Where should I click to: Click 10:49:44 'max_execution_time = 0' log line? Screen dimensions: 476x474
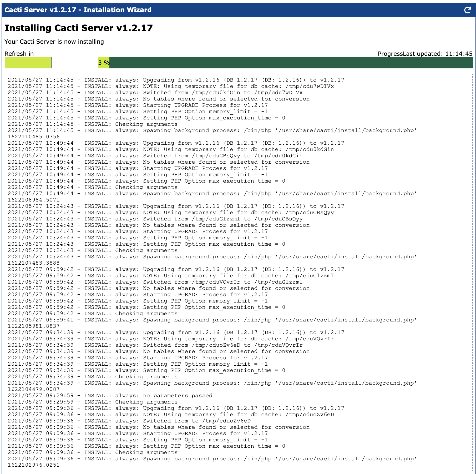[x=146, y=181]
